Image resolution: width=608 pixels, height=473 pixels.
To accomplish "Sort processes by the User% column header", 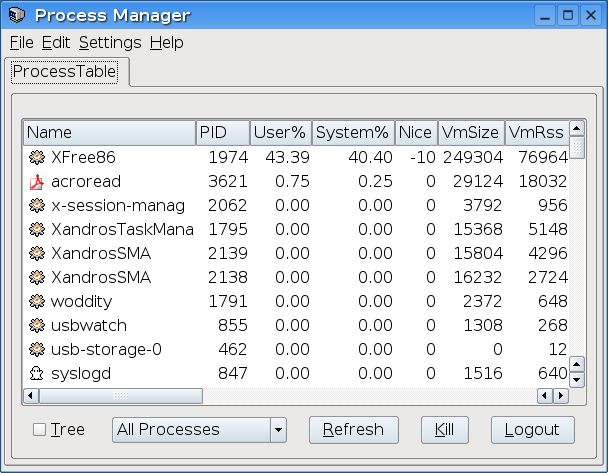I will pyautogui.click(x=280, y=132).
